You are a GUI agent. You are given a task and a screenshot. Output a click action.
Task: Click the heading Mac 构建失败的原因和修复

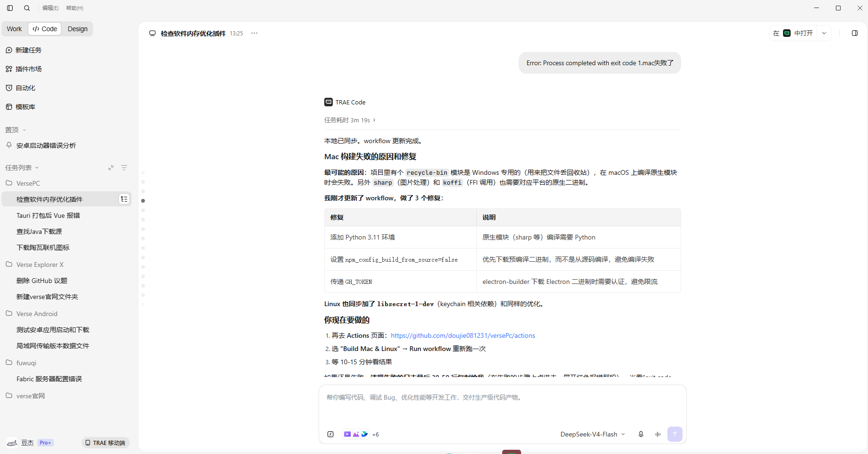[x=370, y=156]
